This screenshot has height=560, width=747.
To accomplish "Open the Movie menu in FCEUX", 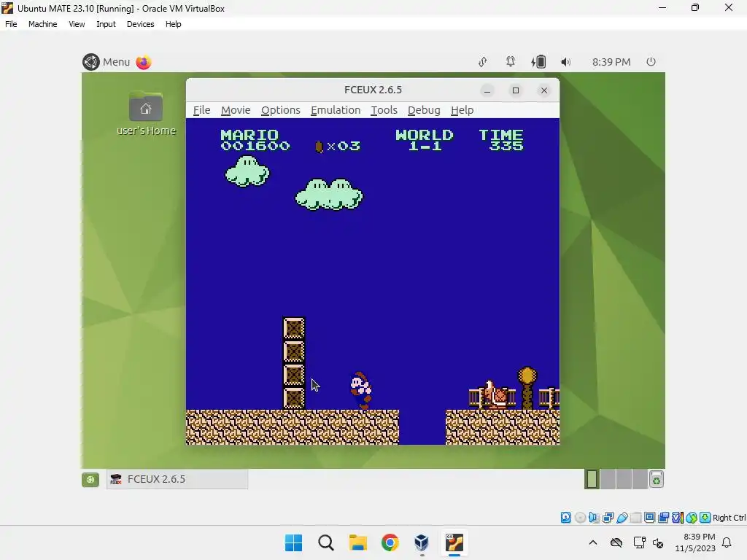I will 236,110.
